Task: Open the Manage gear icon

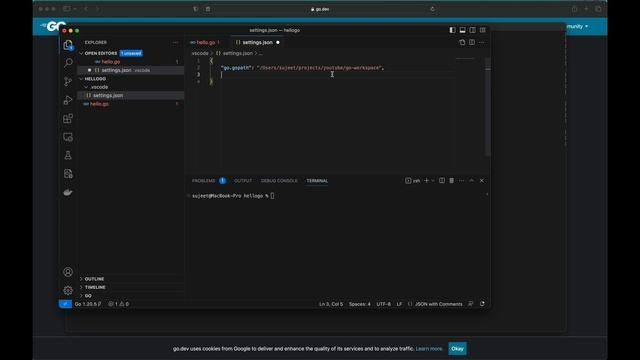Action: [x=68, y=290]
